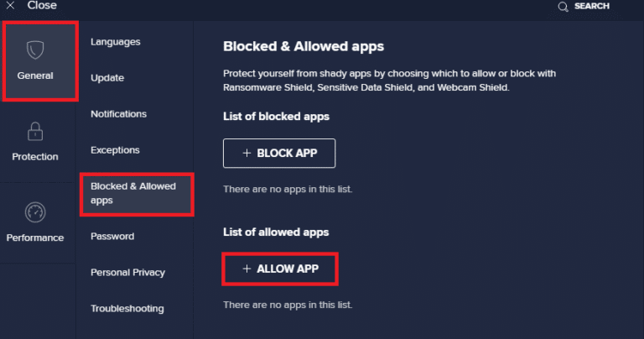Screen dimensions: 644x339
Task: Open Notifications settings
Action: (x=118, y=114)
